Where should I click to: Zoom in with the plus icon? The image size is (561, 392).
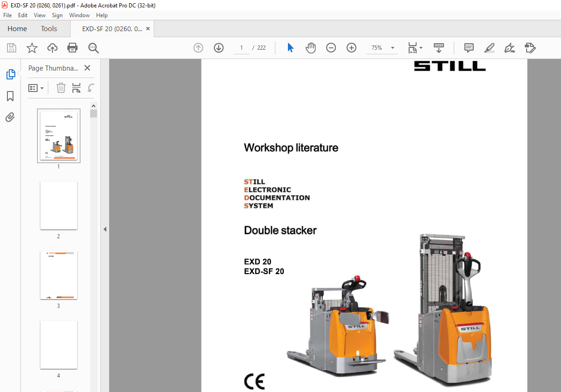(352, 48)
